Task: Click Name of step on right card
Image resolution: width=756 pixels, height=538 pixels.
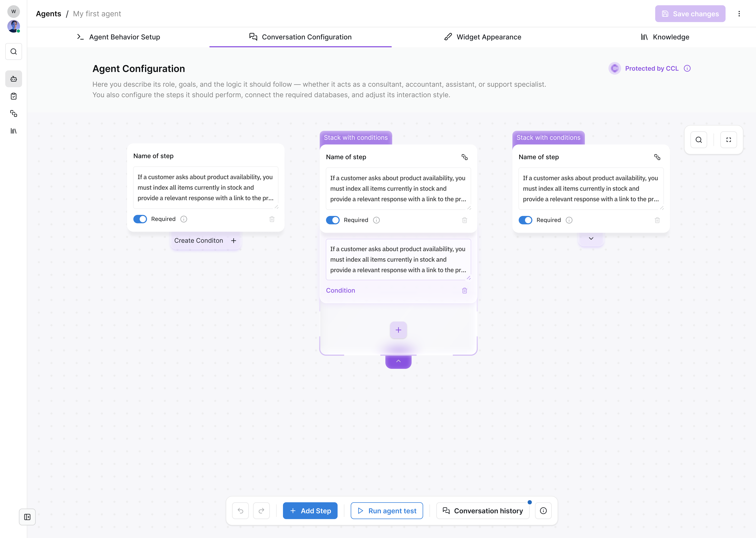Action: pos(538,157)
